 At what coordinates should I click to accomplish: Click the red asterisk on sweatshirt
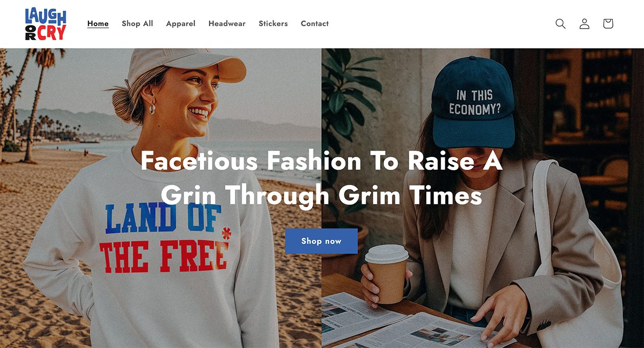pos(226,233)
